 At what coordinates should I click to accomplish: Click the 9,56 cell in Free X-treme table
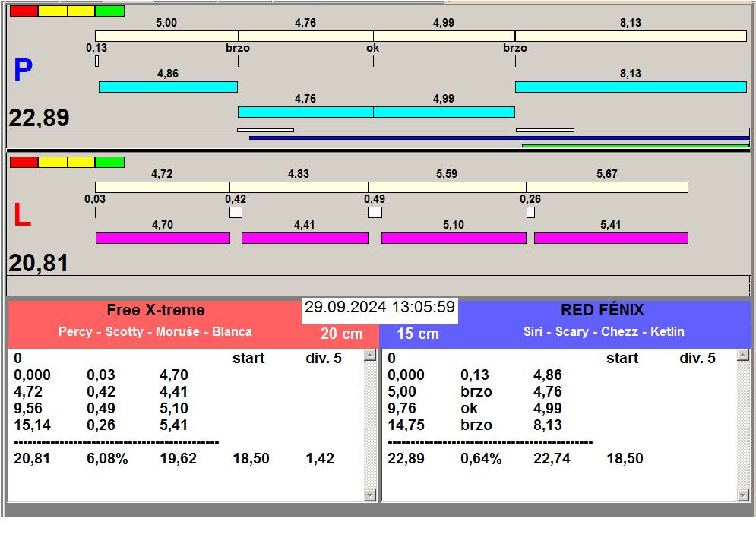click(x=28, y=408)
